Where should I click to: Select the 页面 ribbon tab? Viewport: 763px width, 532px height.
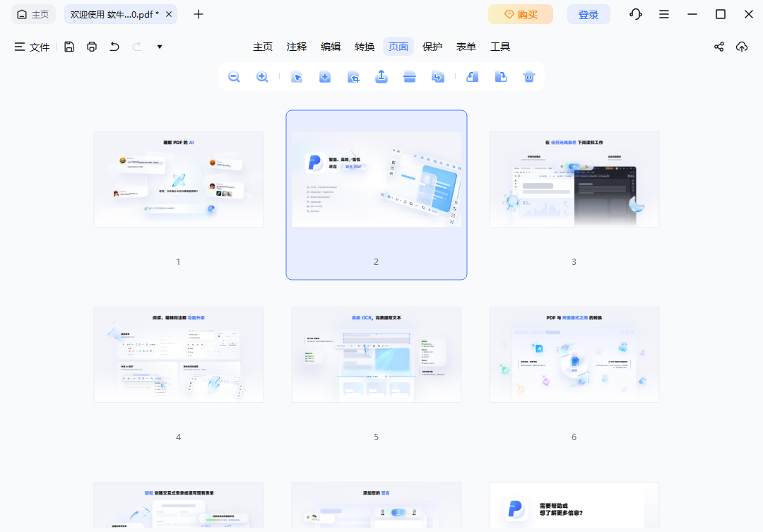click(398, 47)
